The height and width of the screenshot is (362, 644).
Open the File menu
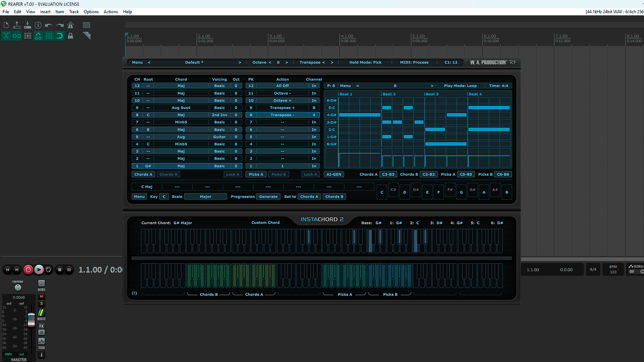click(x=6, y=12)
